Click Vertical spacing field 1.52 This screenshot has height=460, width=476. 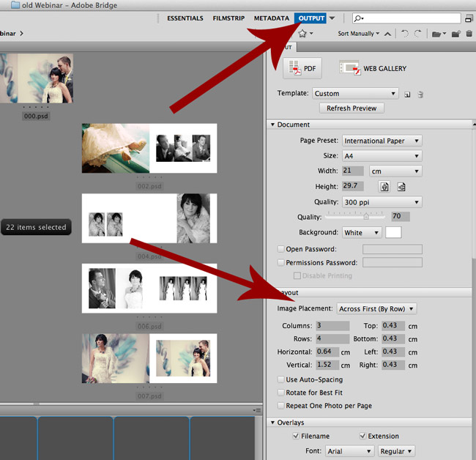click(x=327, y=365)
